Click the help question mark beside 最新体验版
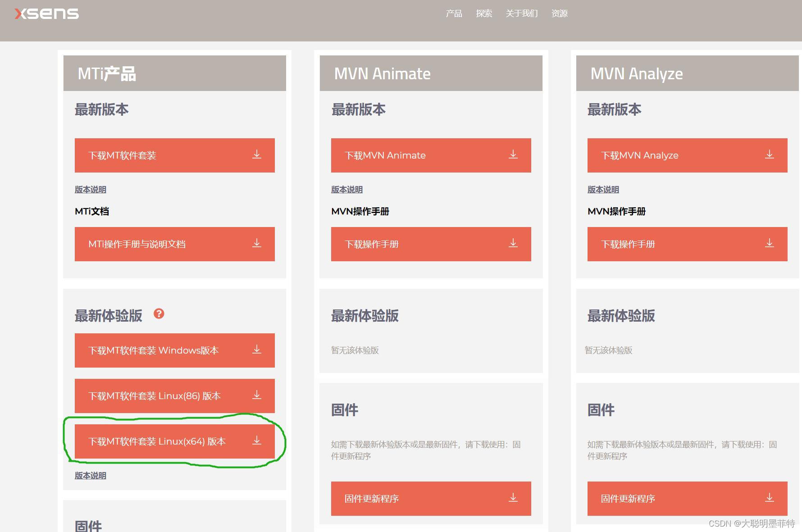 coord(159,314)
